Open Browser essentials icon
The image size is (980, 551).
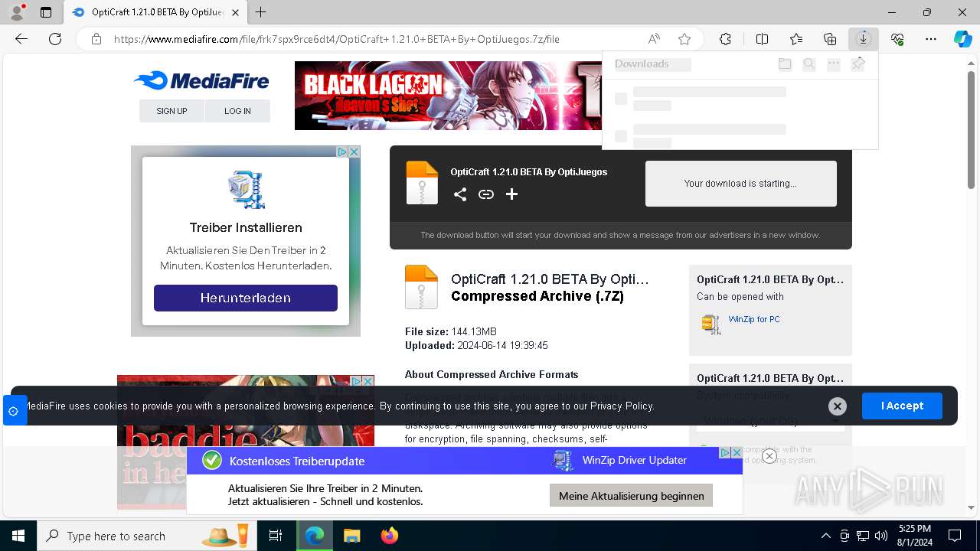[x=897, y=39]
